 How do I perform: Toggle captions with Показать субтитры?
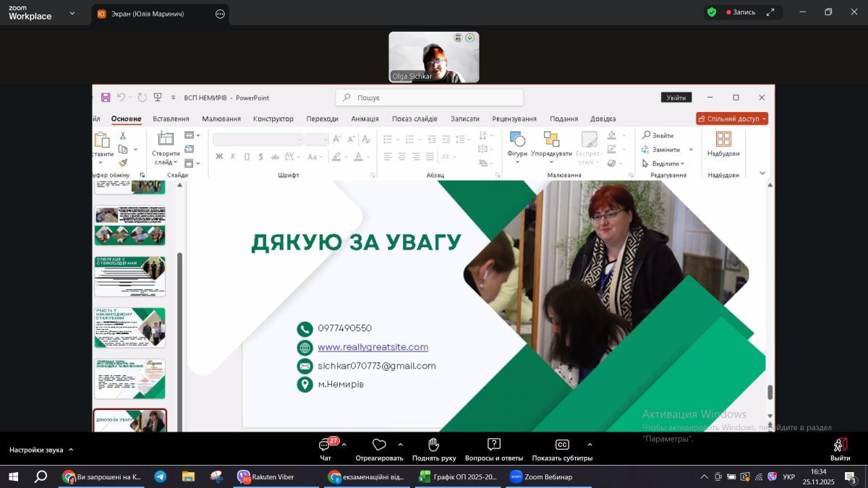click(x=562, y=445)
